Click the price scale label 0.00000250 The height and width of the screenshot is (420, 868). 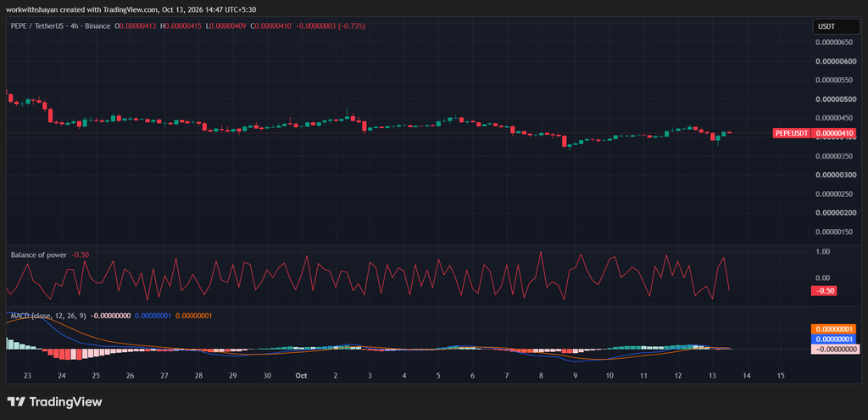[x=835, y=193]
